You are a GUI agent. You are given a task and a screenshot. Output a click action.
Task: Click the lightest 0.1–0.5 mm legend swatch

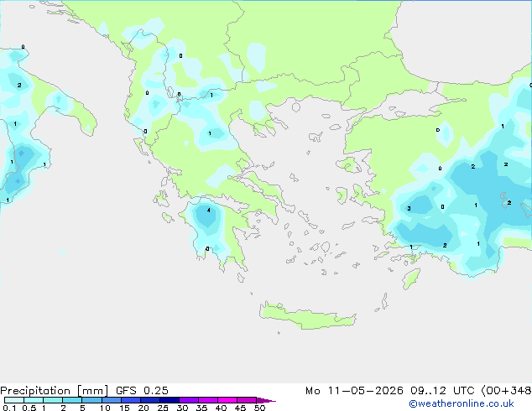pyautogui.click(x=14, y=400)
